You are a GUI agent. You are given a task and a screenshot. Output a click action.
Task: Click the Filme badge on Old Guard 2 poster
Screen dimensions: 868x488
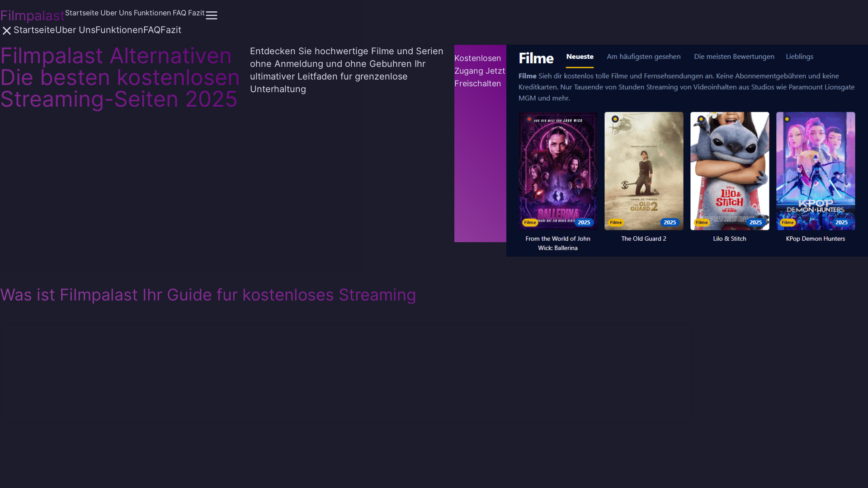(x=616, y=222)
